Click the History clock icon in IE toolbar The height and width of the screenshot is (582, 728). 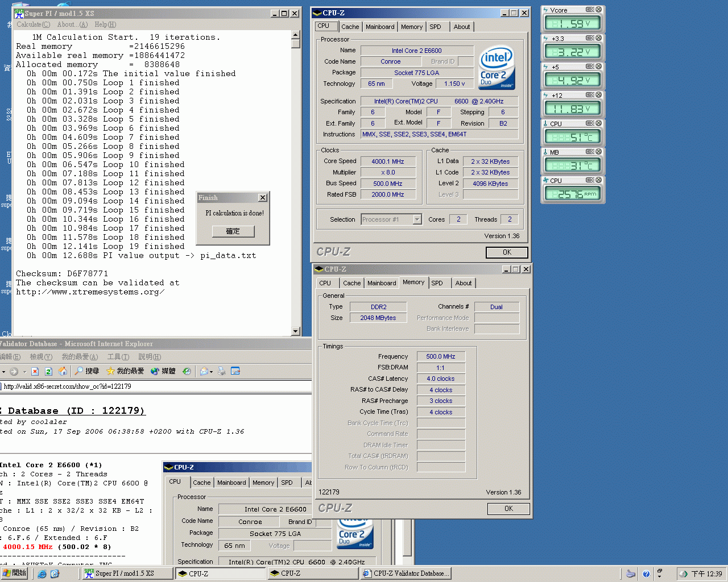click(187, 371)
